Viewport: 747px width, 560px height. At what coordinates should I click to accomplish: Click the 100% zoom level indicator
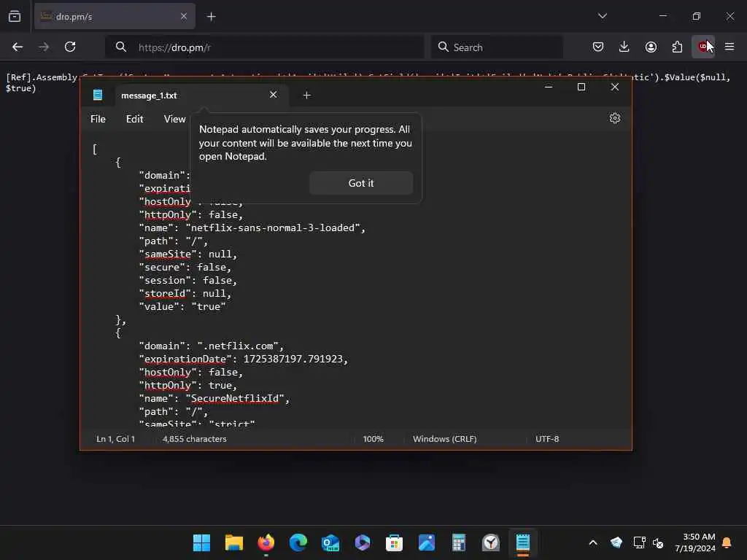tap(373, 439)
